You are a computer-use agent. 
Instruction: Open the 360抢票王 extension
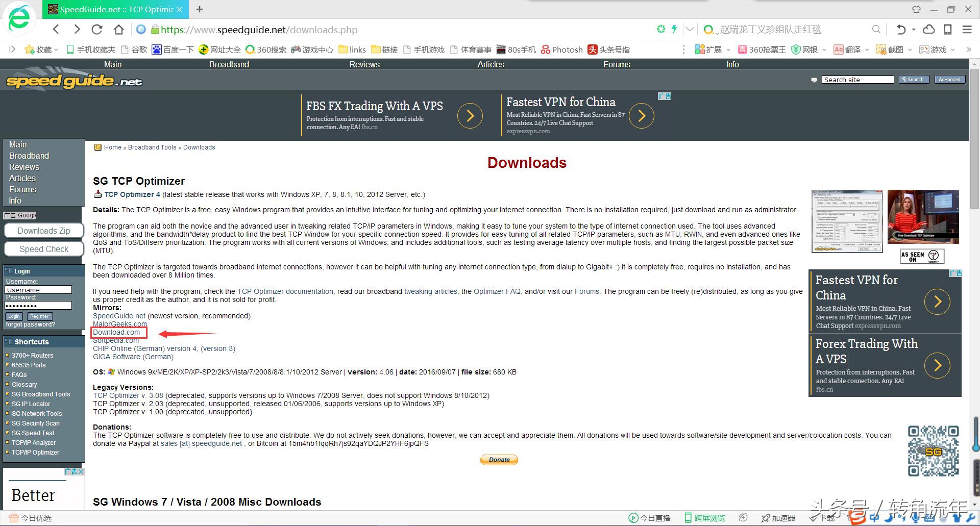point(762,49)
